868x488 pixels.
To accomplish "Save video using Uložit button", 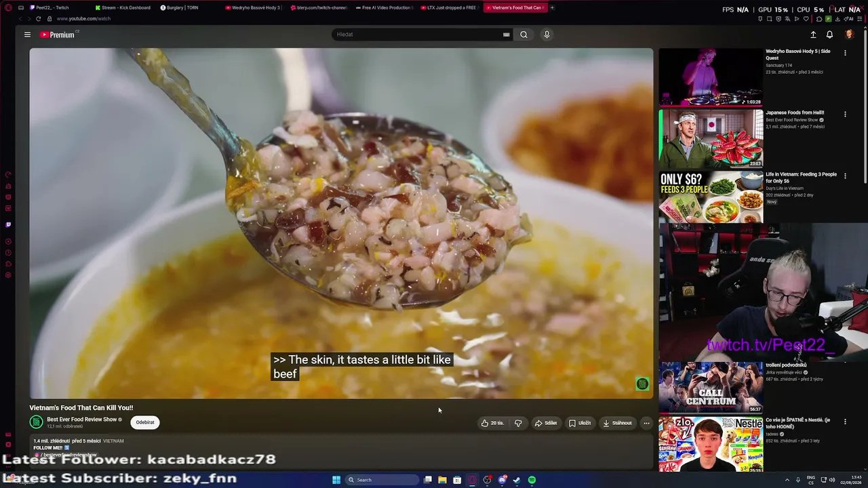I will [580, 423].
